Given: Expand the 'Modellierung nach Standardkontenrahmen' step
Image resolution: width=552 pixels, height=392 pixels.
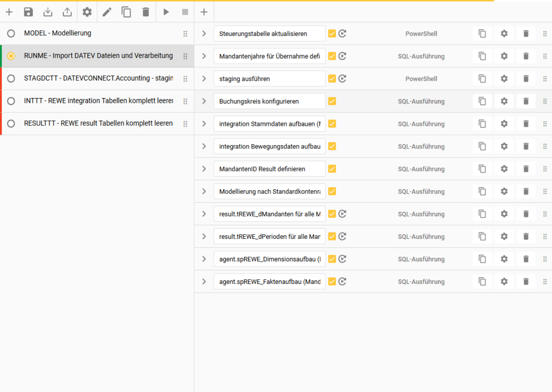Looking at the screenshot, I should click(x=204, y=191).
